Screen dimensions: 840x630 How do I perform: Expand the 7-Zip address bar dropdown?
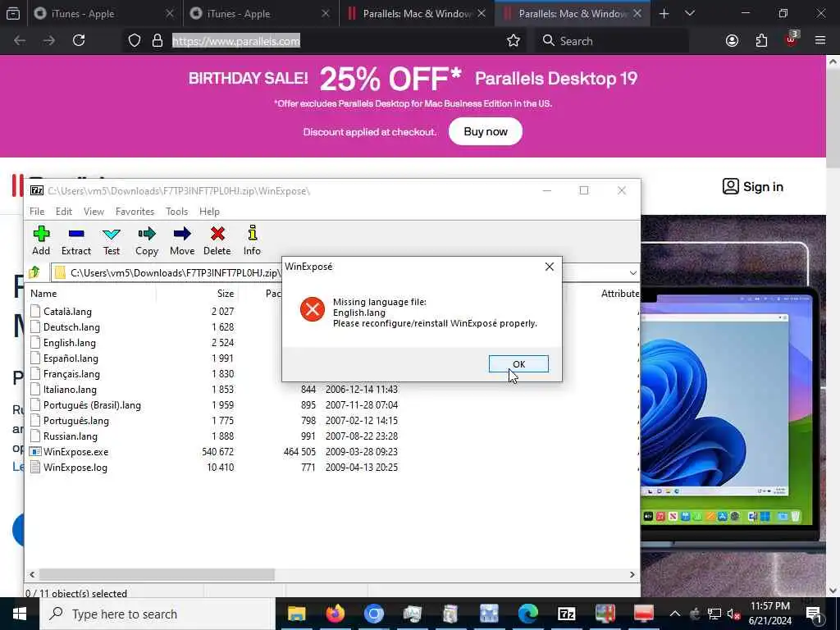tap(632, 272)
